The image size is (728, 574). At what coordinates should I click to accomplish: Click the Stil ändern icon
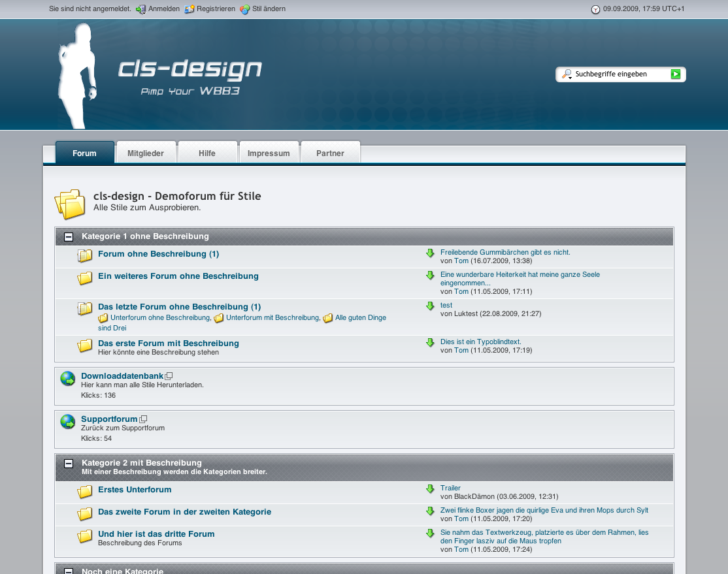tap(244, 9)
